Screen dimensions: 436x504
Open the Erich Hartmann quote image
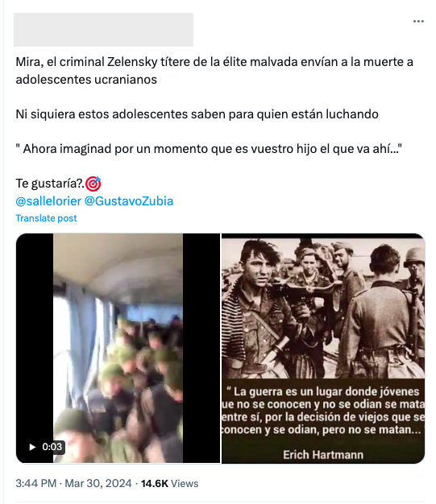[323, 348]
